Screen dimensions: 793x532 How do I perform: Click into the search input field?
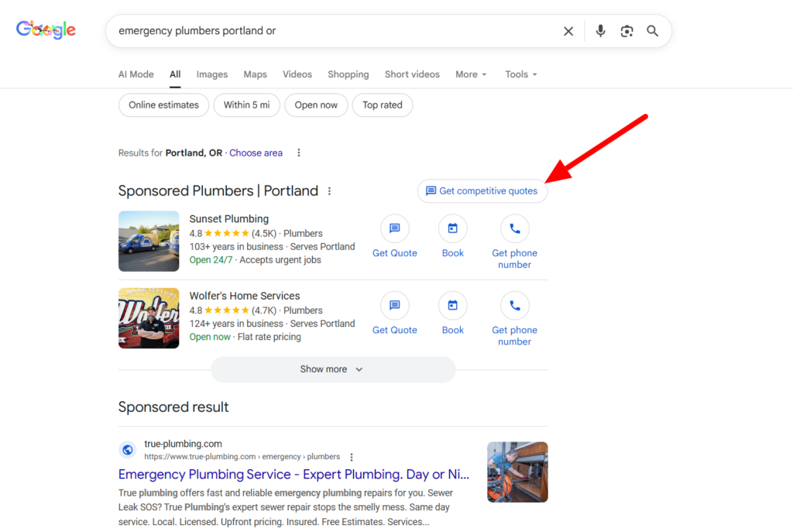coord(333,31)
